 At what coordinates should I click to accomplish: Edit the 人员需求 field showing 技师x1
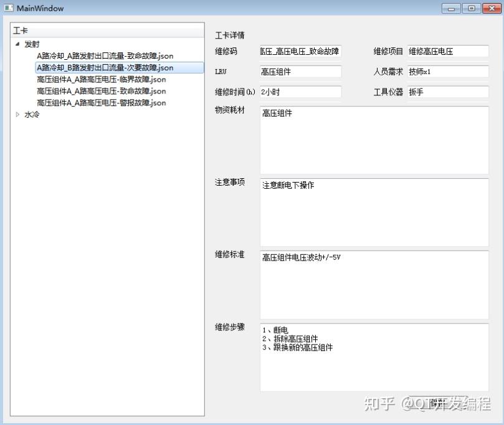(x=449, y=72)
